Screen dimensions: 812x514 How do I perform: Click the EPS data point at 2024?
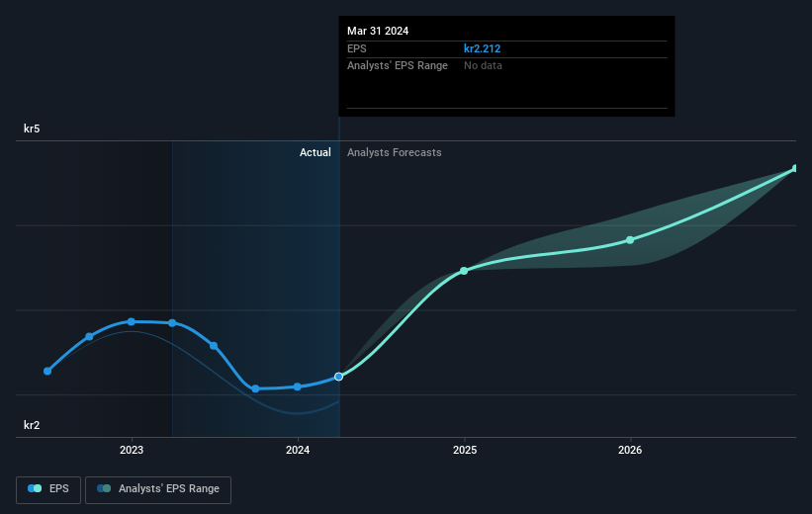click(298, 386)
